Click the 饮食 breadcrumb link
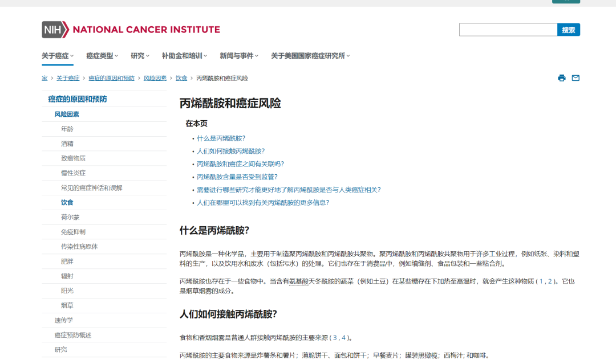 [x=181, y=77]
